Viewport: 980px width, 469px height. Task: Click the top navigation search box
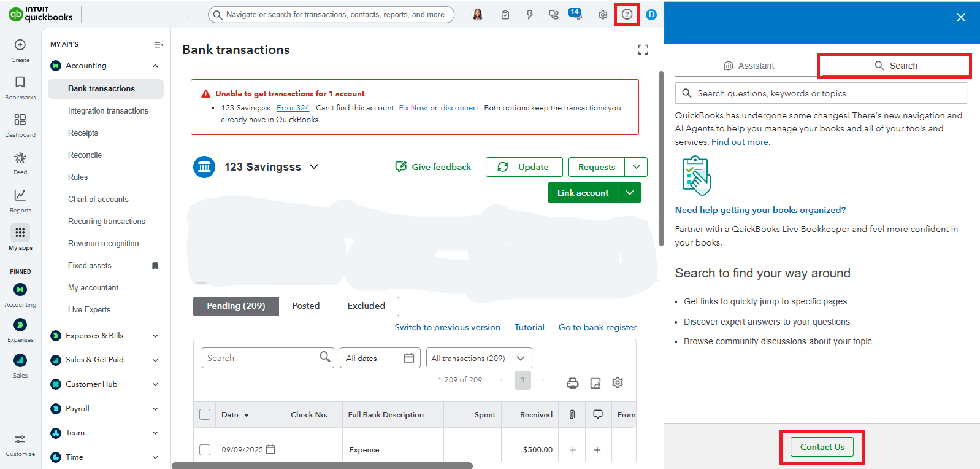331,15
